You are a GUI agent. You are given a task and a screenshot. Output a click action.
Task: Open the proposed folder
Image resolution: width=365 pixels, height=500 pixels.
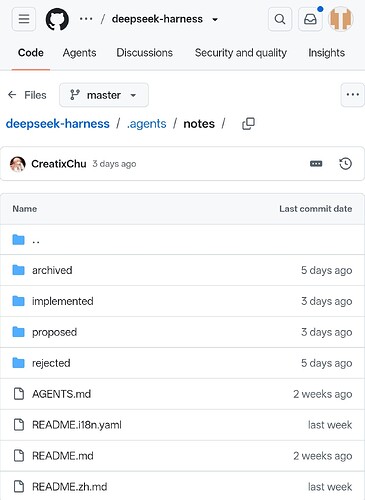(x=54, y=332)
